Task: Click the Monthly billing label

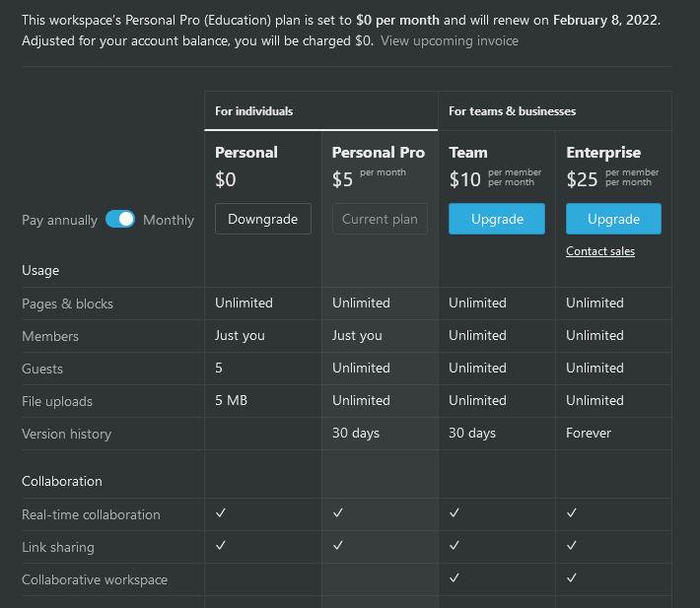Action: click(x=169, y=220)
